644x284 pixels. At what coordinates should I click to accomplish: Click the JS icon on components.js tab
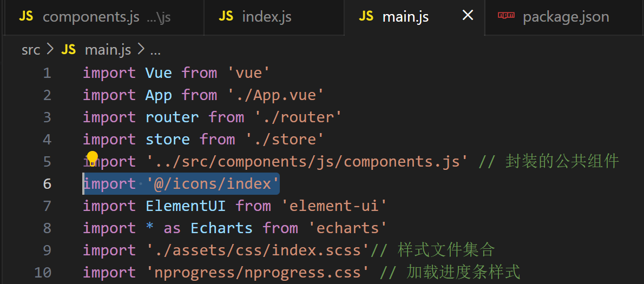coord(26,16)
